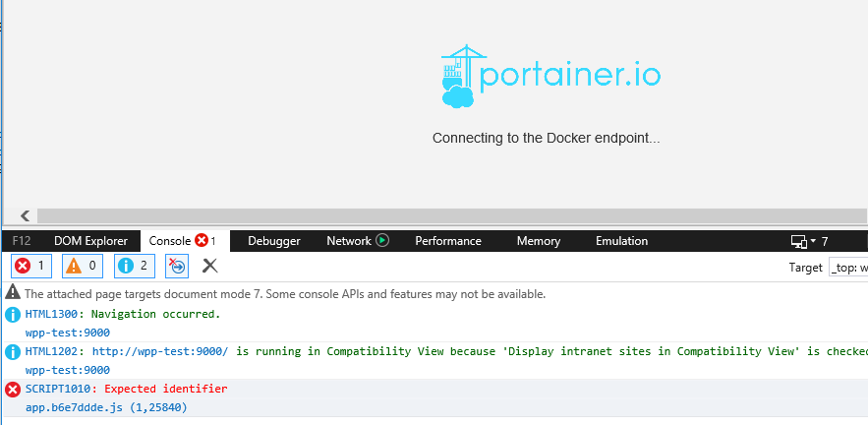Image resolution: width=868 pixels, height=425 pixels.
Task: Click the info icon beside HTML1300
Action: (x=13, y=315)
